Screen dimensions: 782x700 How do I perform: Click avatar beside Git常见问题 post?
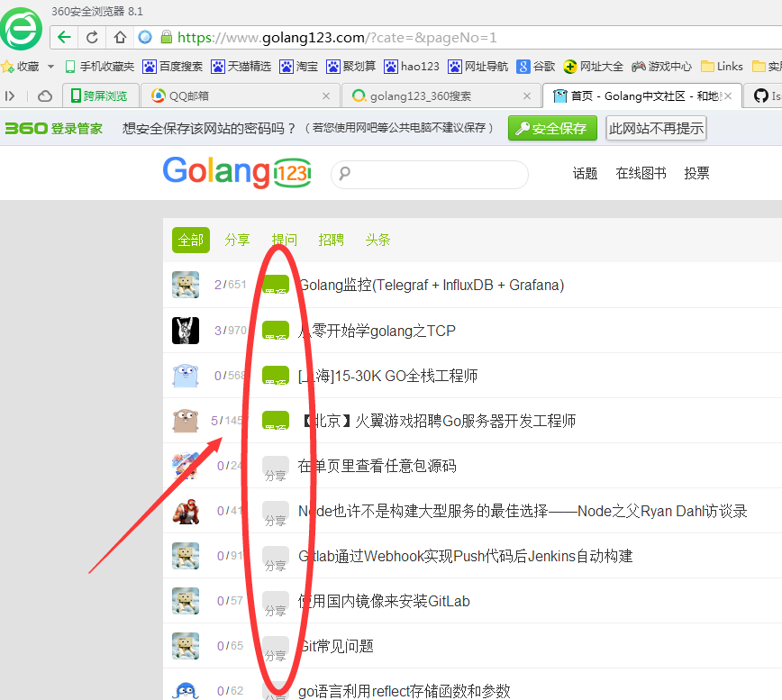(x=186, y=646)
